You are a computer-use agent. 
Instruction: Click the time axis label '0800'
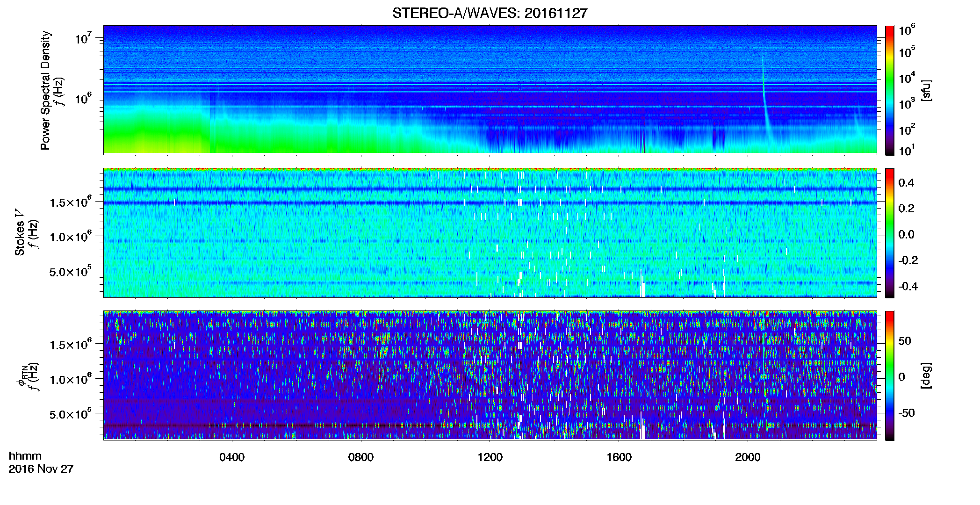click(361, 457)
